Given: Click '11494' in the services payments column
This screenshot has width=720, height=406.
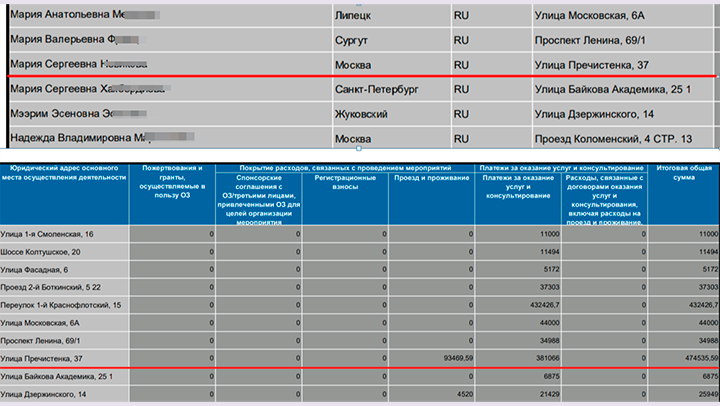Looking at the screenshot, I should click(x=550, y=252).
